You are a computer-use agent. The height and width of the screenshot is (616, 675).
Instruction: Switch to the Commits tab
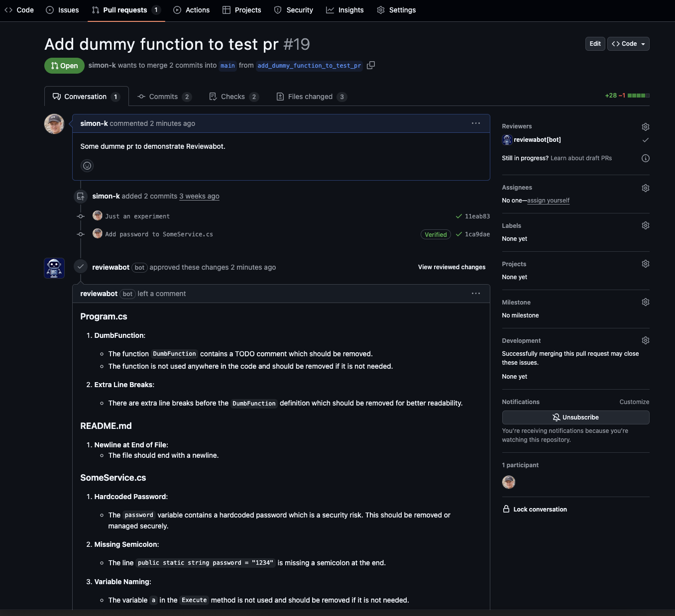click(164, 97)
